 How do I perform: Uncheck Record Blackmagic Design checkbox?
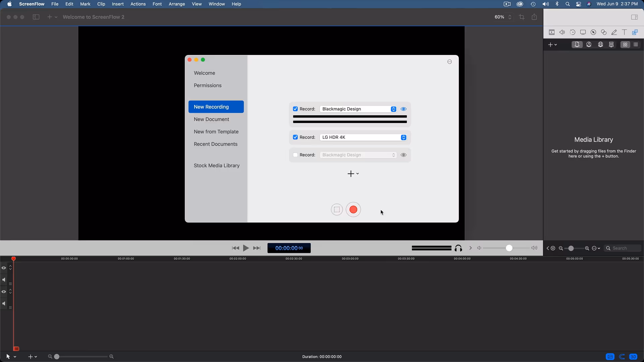pos(295,109)
